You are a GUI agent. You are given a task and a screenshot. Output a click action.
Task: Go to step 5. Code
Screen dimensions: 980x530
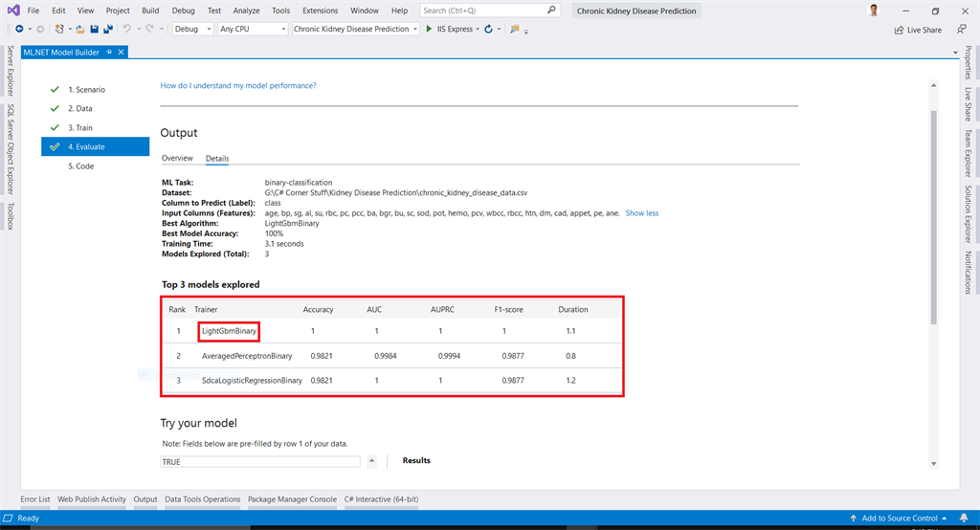[80, 166]
